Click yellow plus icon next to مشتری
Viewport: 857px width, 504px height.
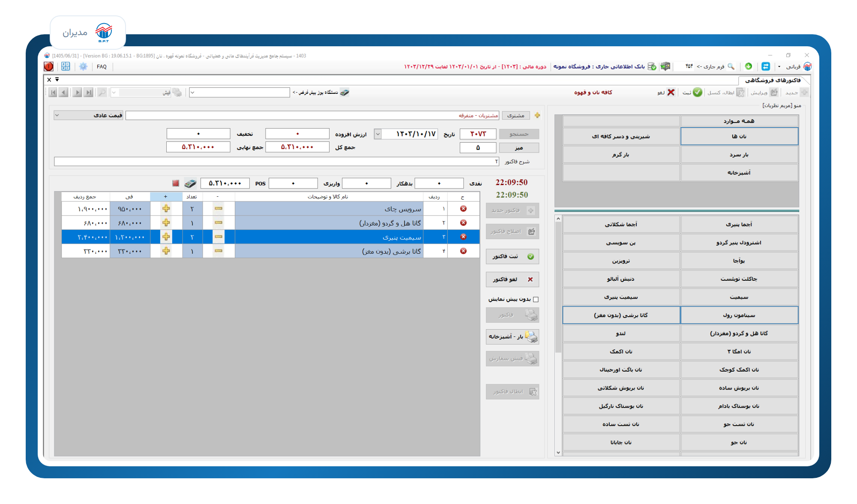pyautogui.click(x=537, y=115)
